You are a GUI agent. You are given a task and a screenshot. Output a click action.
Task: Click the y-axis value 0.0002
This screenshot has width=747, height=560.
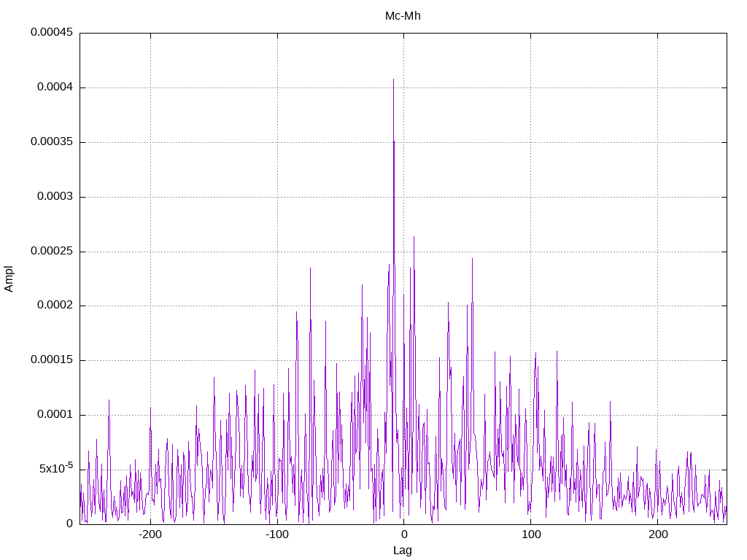pos(55,305)
